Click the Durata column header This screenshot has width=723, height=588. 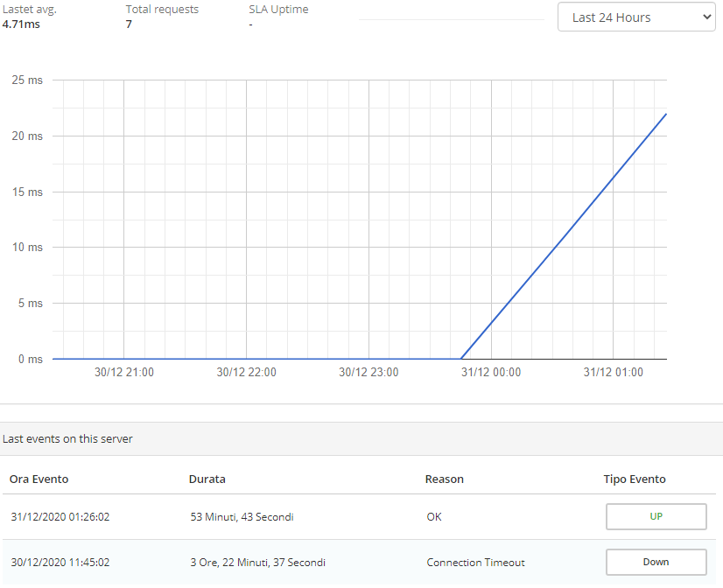coord(207,479)
